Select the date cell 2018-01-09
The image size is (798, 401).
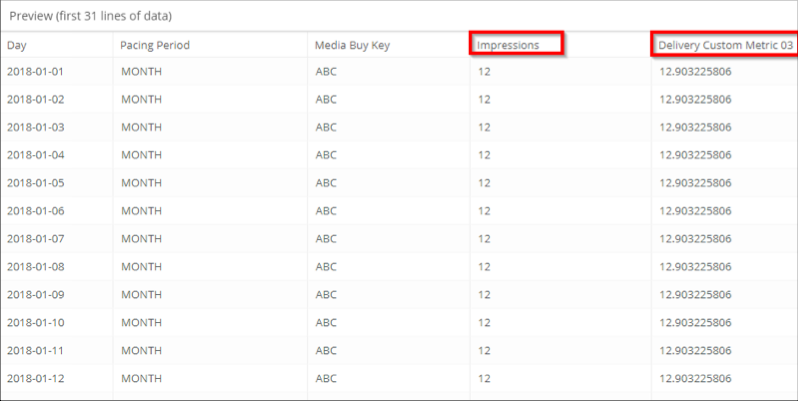pyautogui.click(x=36, y=295)
